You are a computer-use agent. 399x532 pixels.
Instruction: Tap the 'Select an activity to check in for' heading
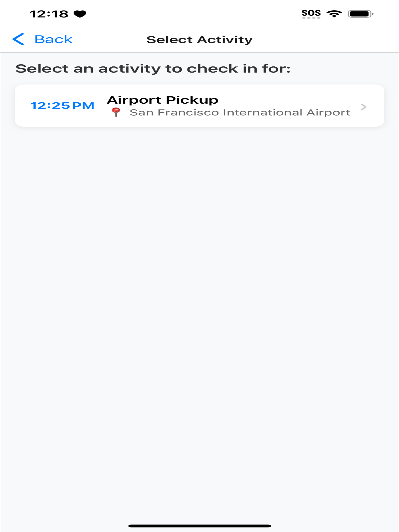(x=153, y=69)
